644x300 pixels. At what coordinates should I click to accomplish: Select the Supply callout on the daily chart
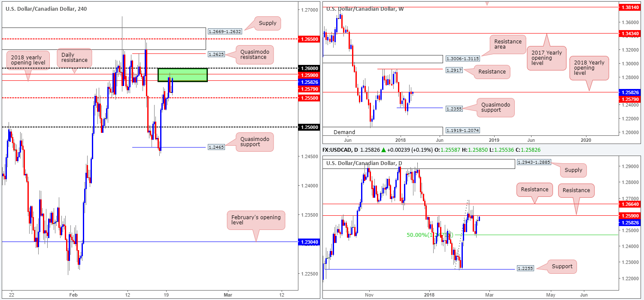tap(574, 170)
